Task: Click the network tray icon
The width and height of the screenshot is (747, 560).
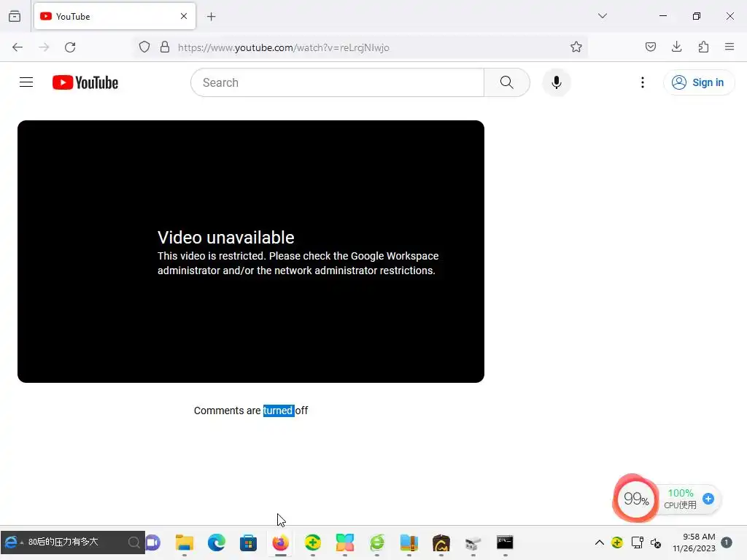Action: coord(637,542)
